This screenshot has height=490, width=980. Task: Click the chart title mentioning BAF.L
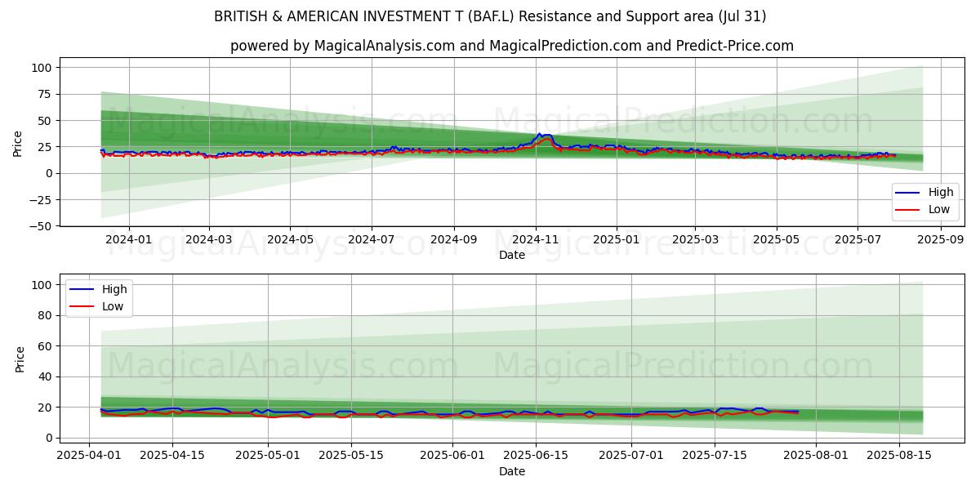pyautogui.click(x=490, y=16)
